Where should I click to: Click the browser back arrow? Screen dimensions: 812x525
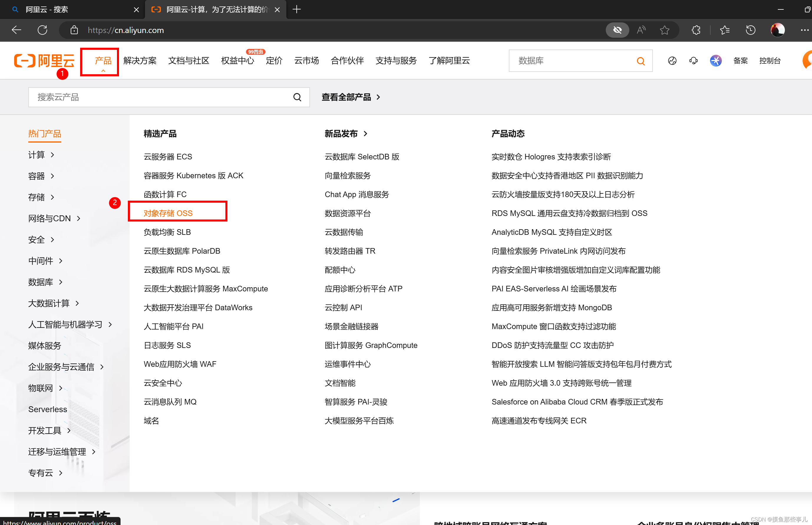16,30
